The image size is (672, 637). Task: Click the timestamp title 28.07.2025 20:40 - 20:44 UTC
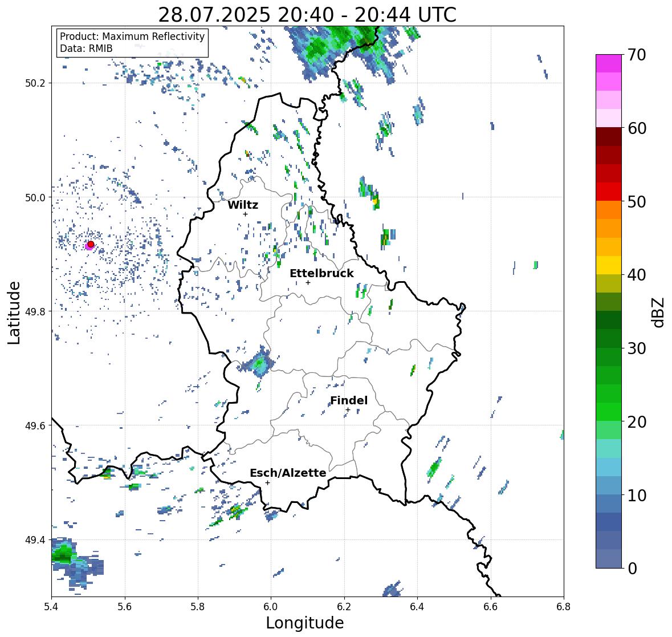307,15
